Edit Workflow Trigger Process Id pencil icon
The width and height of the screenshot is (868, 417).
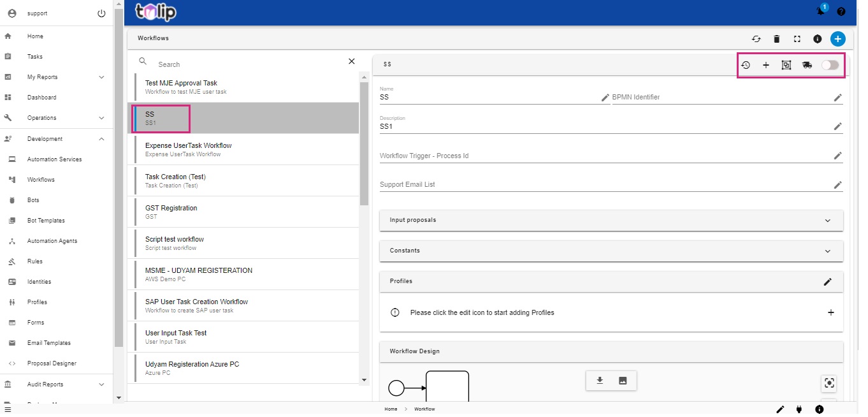(838, 156)
